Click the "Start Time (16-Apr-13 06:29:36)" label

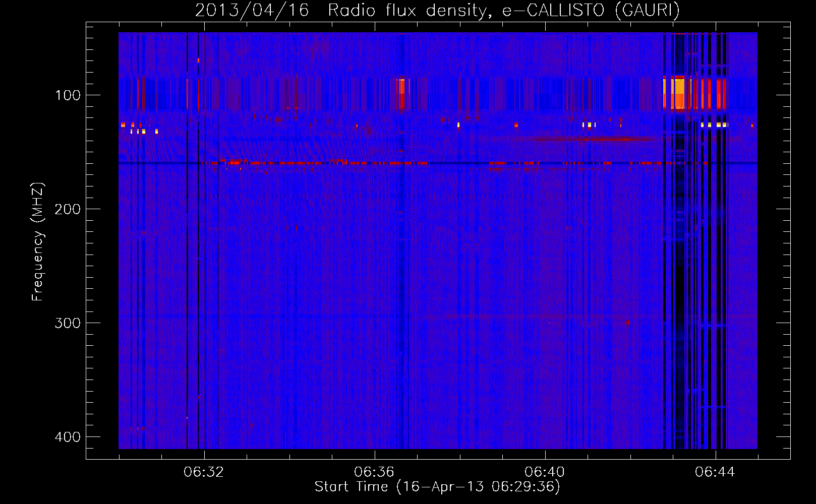click(x=437, y=487)
